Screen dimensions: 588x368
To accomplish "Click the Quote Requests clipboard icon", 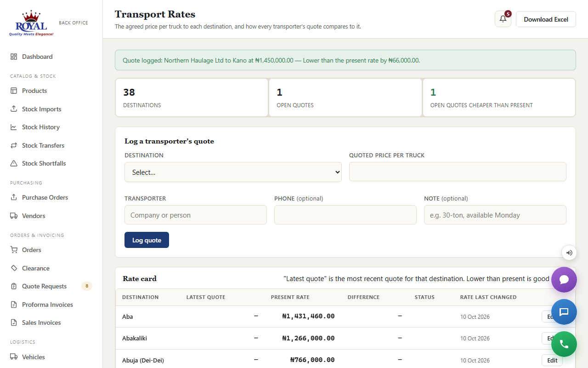I will [x=14, y=286].
